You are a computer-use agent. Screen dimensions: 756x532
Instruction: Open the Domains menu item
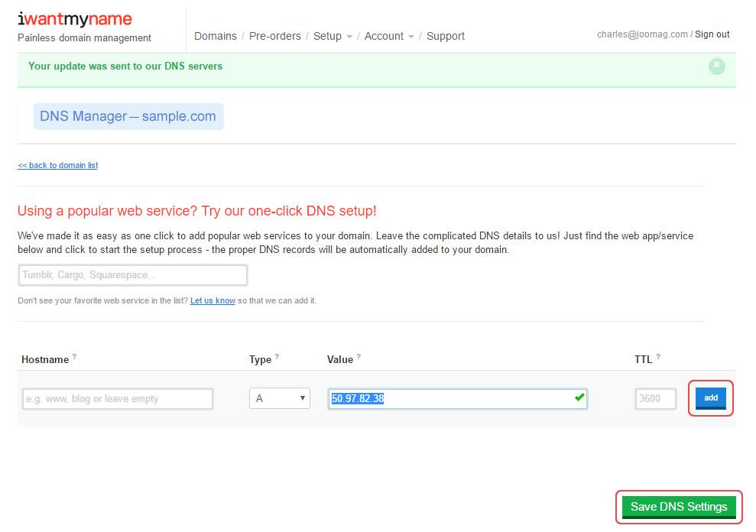click(215, 36)
